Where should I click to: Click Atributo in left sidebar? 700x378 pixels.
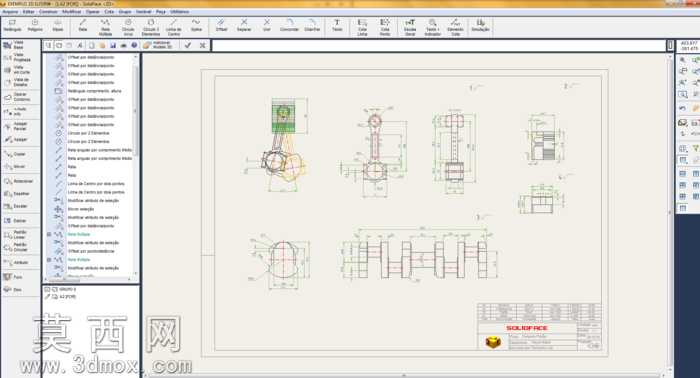point(17,262)
